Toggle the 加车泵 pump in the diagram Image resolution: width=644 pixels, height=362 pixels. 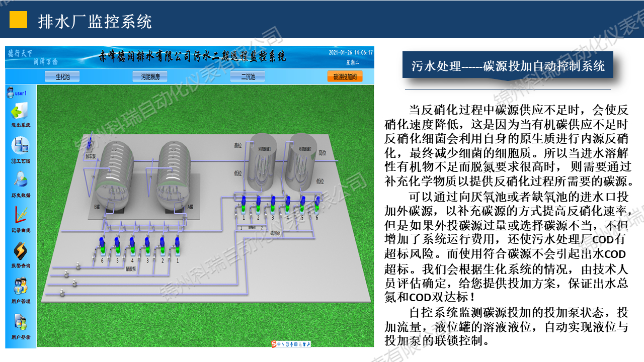point(89,145)
